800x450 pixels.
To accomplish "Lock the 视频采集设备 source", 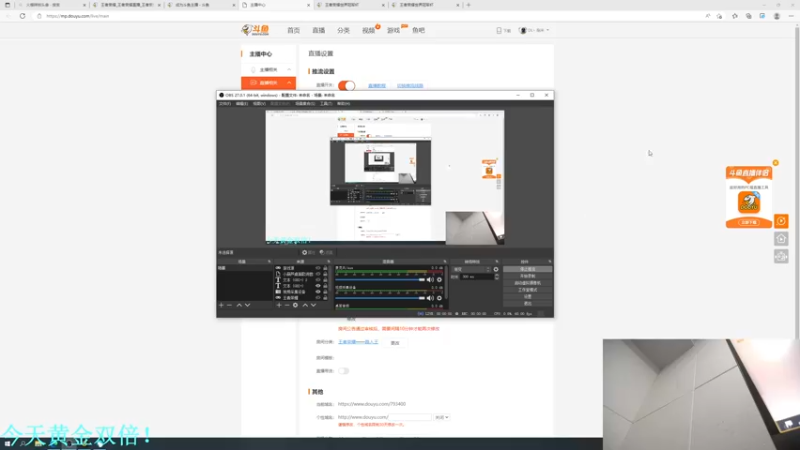I will [x=325, y=292].
